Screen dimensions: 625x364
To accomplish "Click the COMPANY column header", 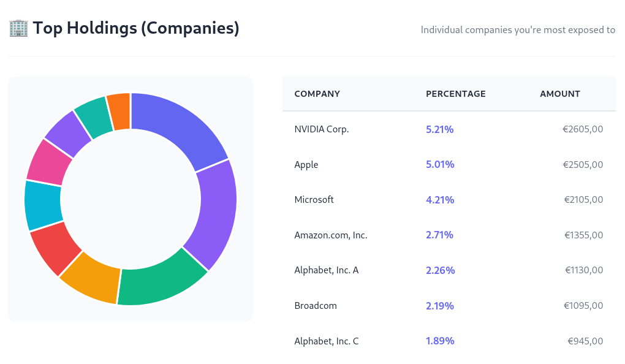I will (317, 94).
